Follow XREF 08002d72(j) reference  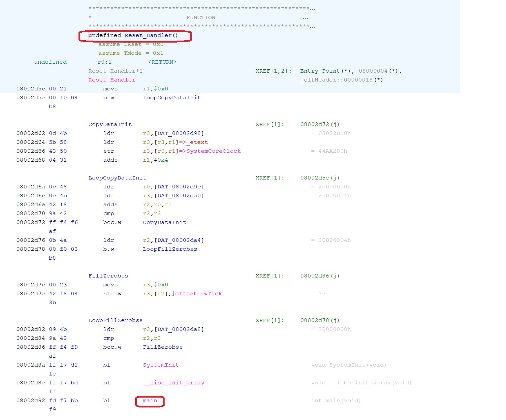tap(320, 124)
